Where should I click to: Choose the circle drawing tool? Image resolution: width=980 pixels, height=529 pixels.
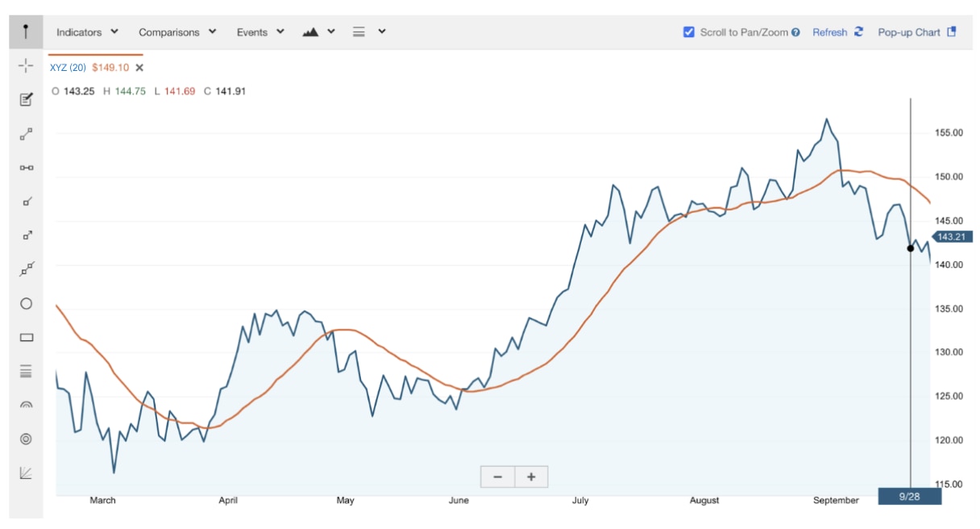[26, 304]
